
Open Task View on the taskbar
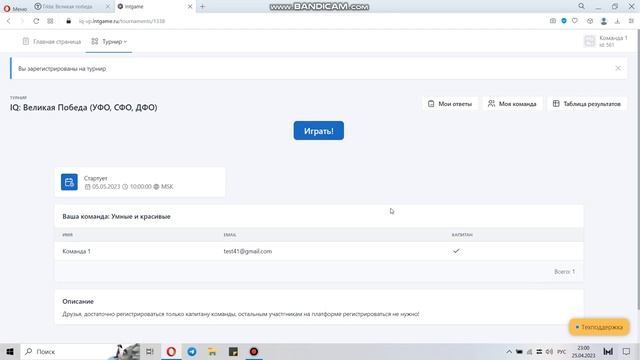(150, 351)
